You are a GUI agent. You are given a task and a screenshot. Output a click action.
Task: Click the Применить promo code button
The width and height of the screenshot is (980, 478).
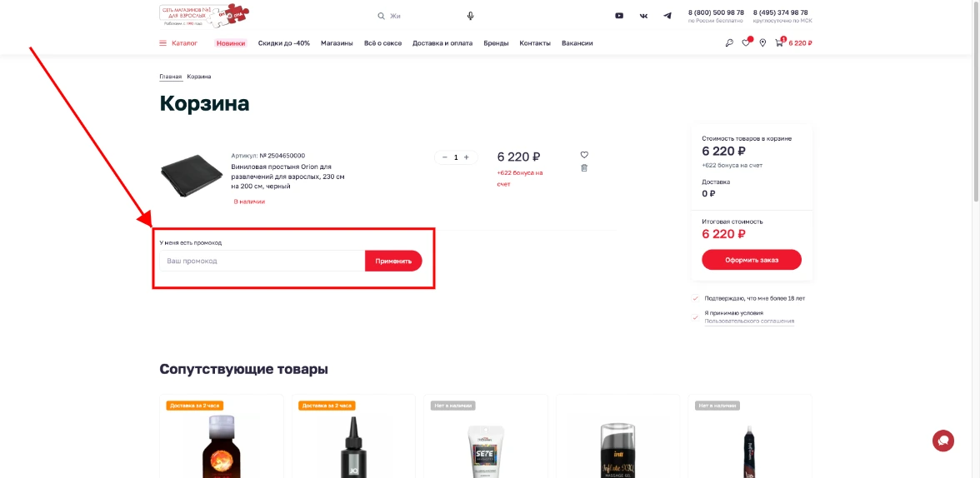pyautogui.click(x=393, y=261)
